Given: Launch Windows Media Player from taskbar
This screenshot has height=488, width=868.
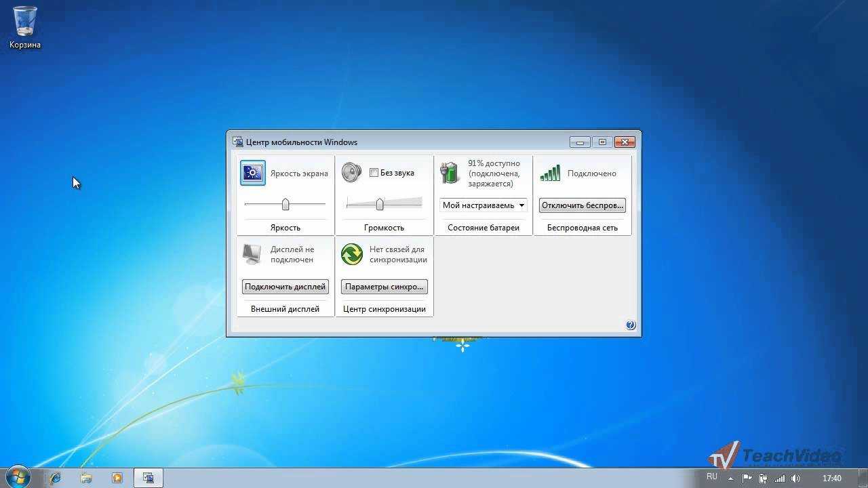Looking at the screenshot, I should click(117, 478).
